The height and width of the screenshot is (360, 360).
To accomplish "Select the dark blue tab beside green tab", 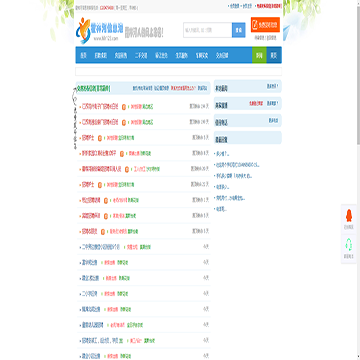I will [x=274, y=55].
